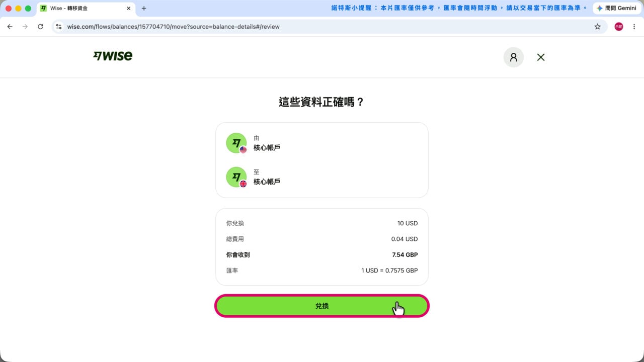Image resolution: width=644 pixels, height=362 pixels.
Task: Click the 1 USD = 0.7575 GBP rate
Action: tap(389, 270)
